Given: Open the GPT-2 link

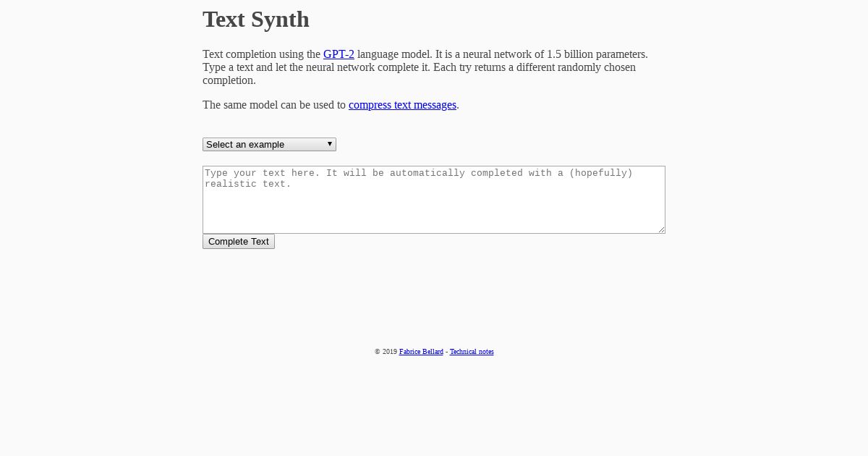Looking at the screenshot, I should pyautogui.click(x=339, y=54).
